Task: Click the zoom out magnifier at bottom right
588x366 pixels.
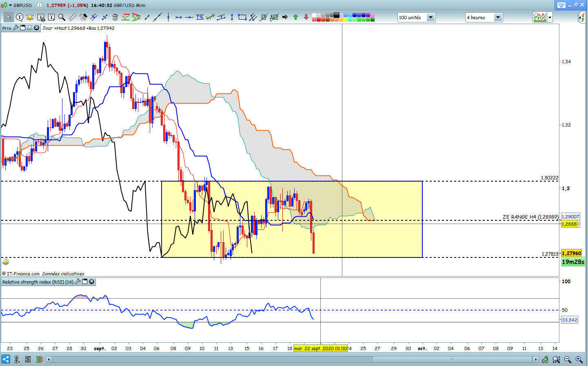Action: pyautogui.click(x=568, y=359)
